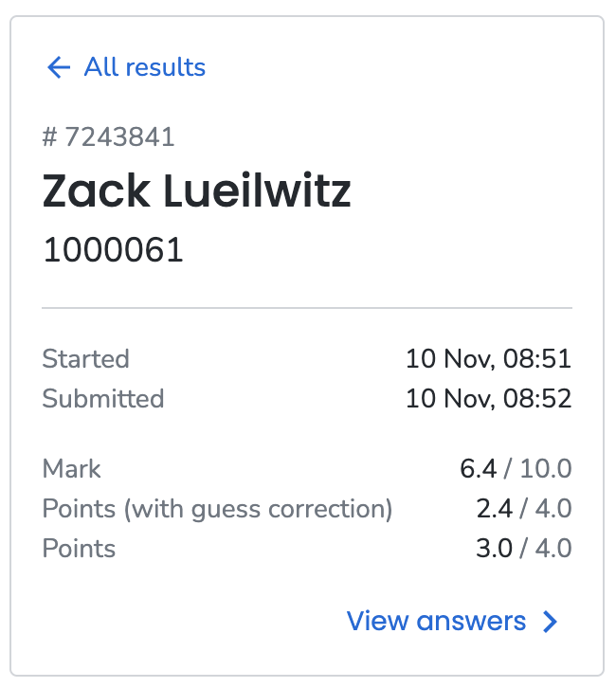Click the plain Points label in the last row
616x688 pixels.
click(80, 549)
